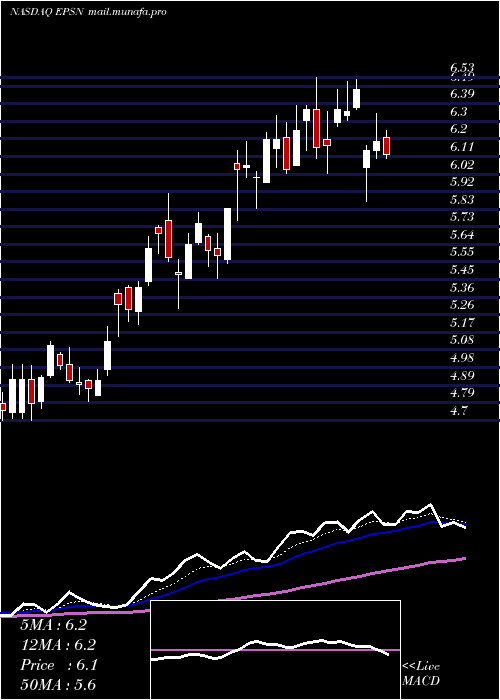Click the 5.92 price axis label
The image size is (500, 700).
[462, 182]
